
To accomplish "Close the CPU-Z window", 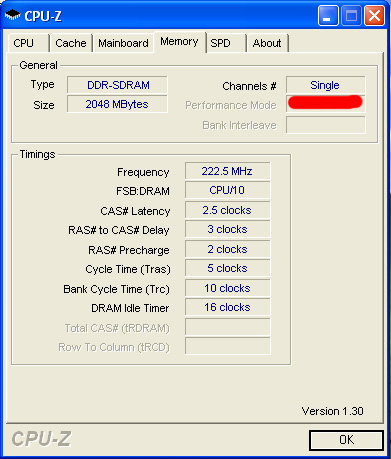I will tap(375, 16).
